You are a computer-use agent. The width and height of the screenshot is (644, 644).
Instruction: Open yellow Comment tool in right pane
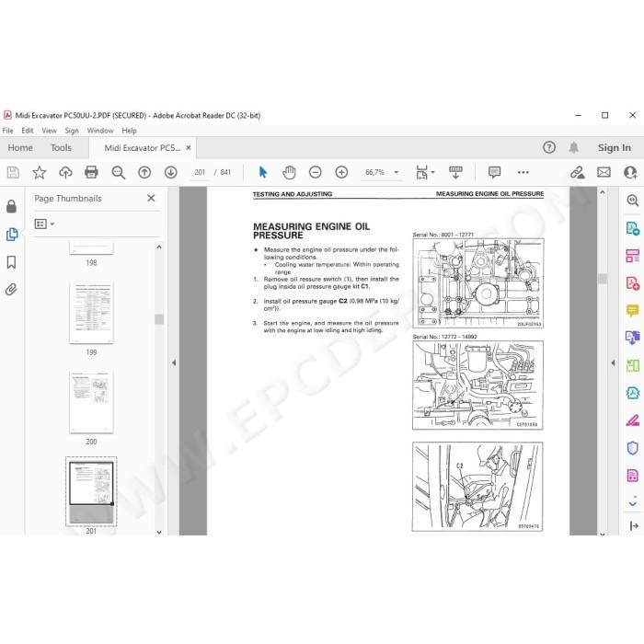coord(633,311)
